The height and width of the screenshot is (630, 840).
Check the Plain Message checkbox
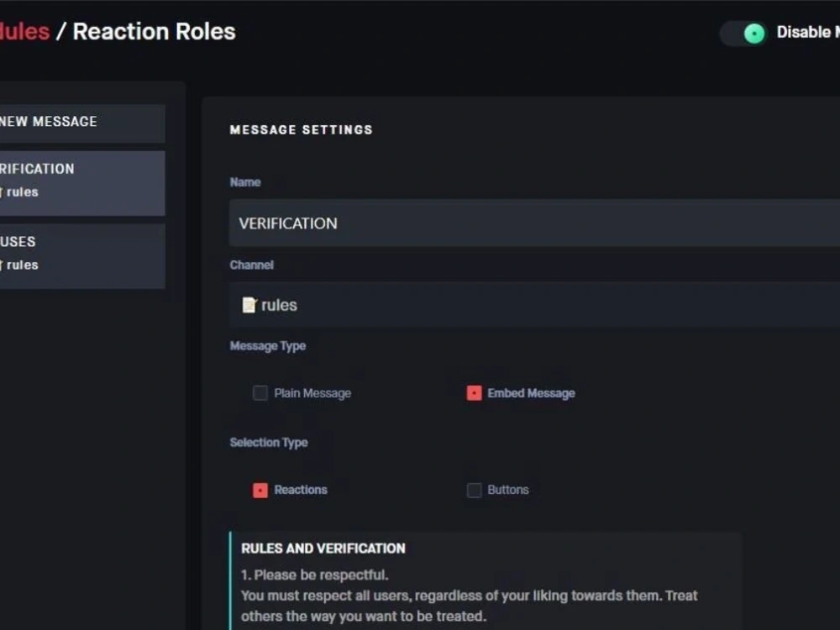point(260,392)
